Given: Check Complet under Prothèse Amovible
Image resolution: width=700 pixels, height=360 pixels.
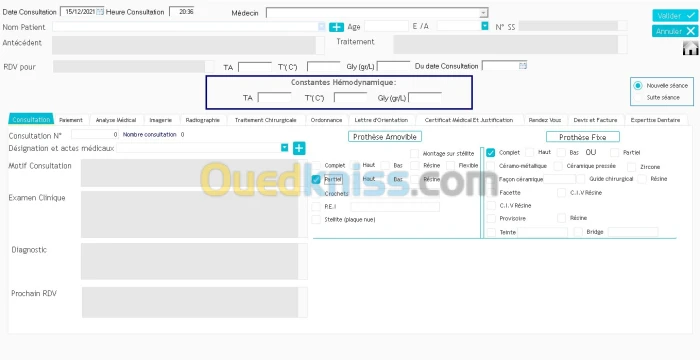Looking at the screenshot, I should [316, 166].
